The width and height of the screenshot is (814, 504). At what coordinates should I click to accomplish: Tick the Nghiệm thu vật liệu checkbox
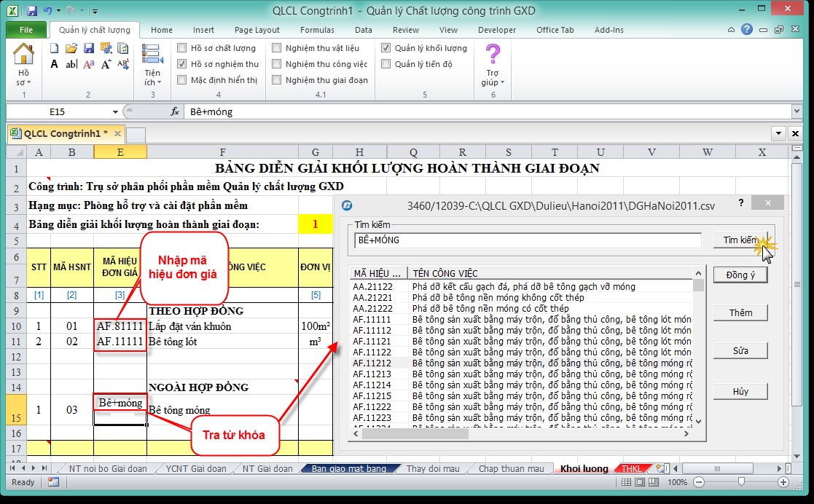[277, 48]
